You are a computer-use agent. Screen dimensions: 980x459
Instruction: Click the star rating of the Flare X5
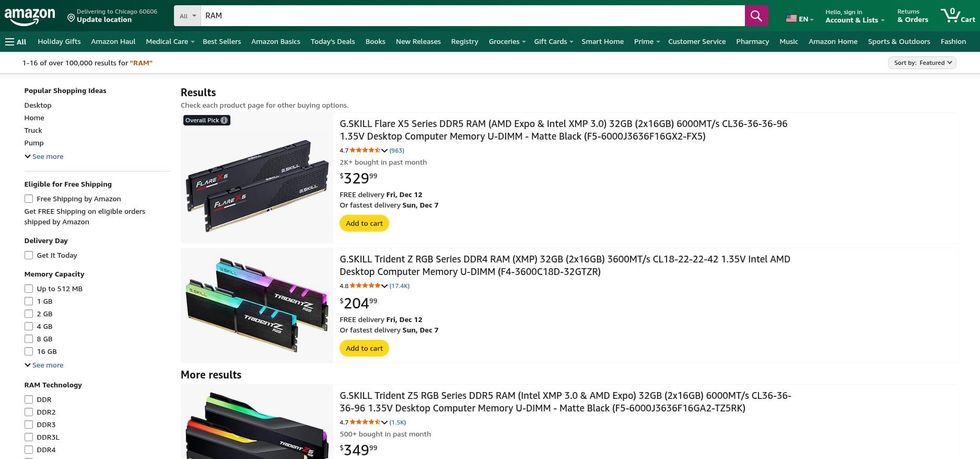point(363,151)
